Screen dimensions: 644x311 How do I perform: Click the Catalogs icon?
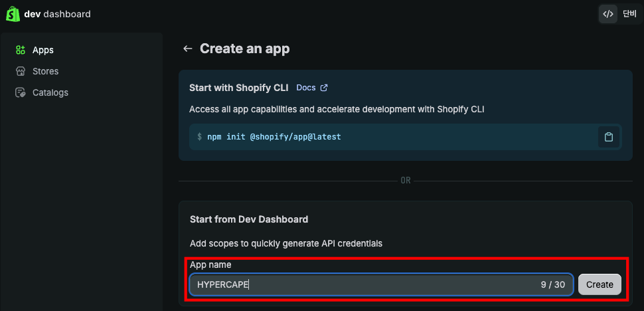pos(21,93)
